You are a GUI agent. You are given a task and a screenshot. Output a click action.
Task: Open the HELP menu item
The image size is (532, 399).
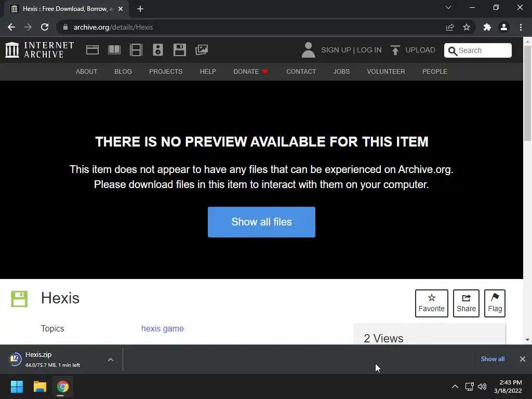208,72
